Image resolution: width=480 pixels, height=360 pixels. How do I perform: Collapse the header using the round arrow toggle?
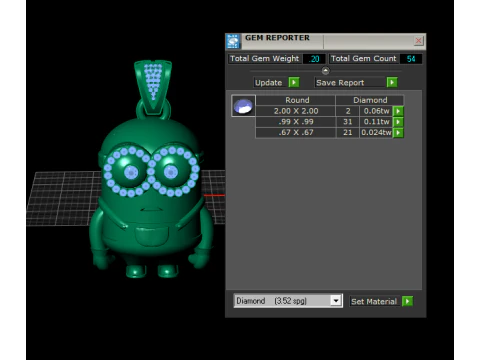pyautogui.click(x=325, y=71)
